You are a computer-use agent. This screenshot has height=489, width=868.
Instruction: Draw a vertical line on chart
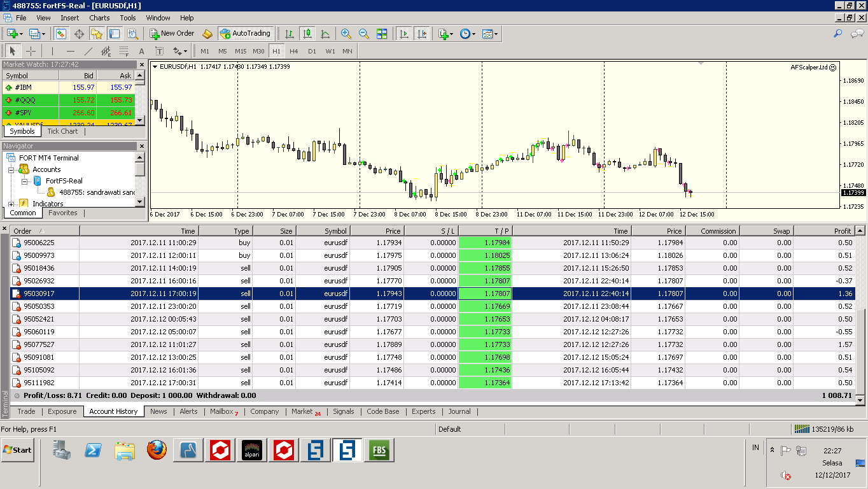52,52
